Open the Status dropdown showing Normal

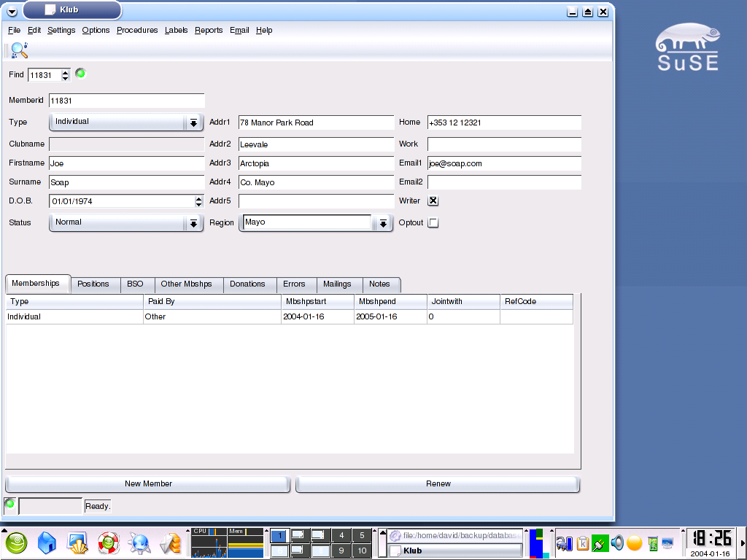point(193,223)
